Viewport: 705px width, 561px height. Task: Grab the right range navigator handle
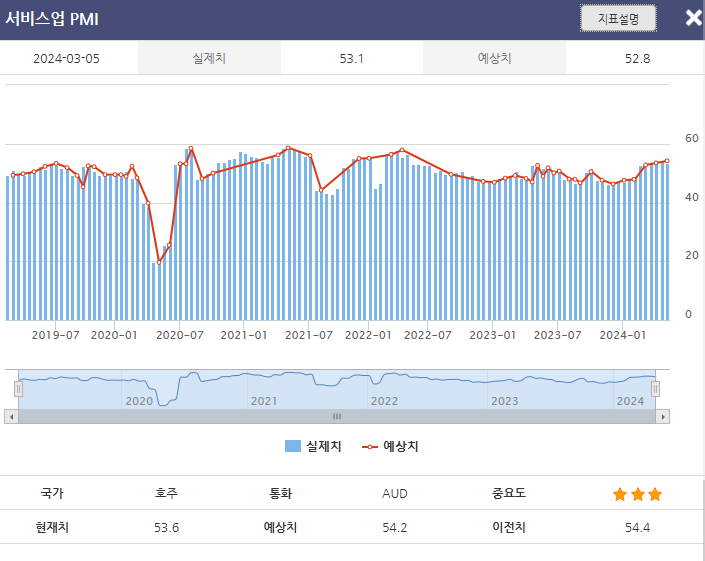pos(656,389)
